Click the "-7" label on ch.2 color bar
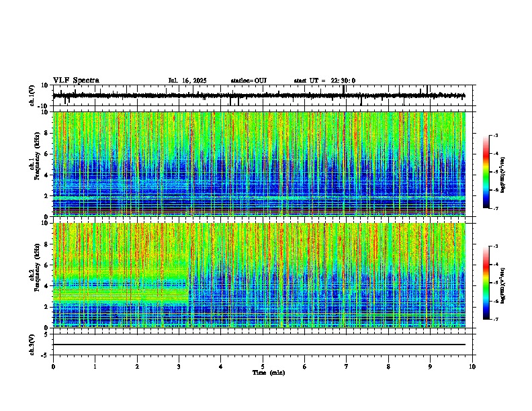Screen dimensions: 532x411 [495, 319]
